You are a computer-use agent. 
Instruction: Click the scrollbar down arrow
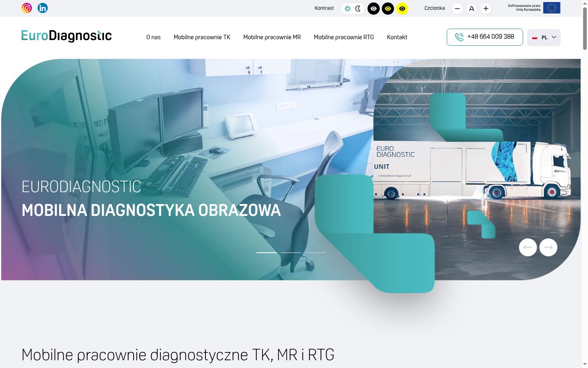pos(585,364)
